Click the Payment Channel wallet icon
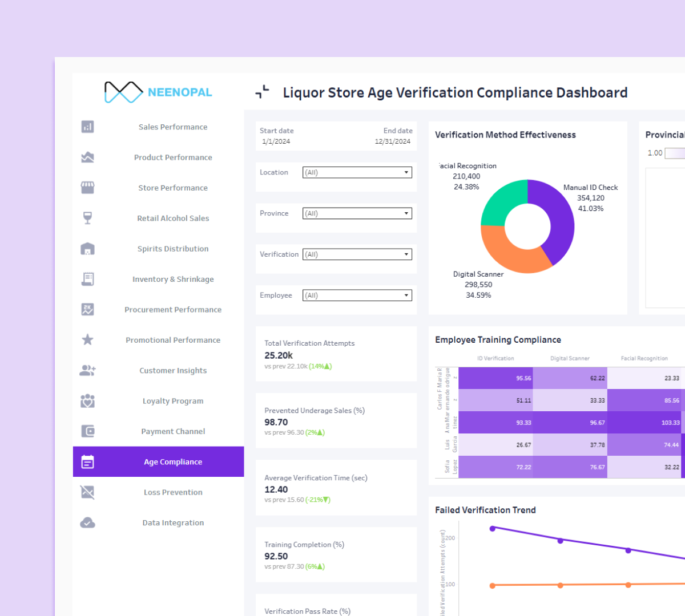 pos(87,431)
